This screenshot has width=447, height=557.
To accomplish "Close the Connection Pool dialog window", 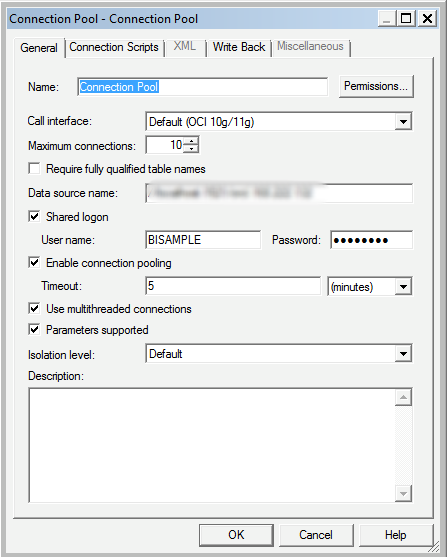I will (x=427, y=18).
